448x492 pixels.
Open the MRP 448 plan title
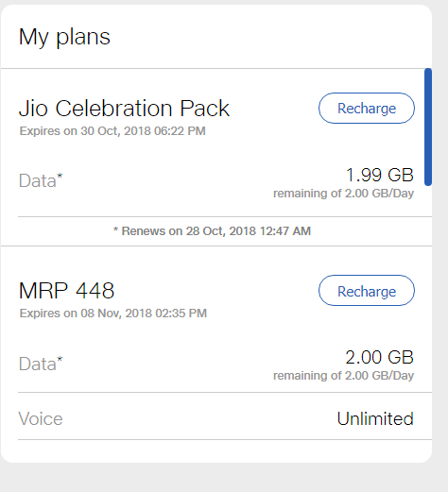(x=66, y=290)
